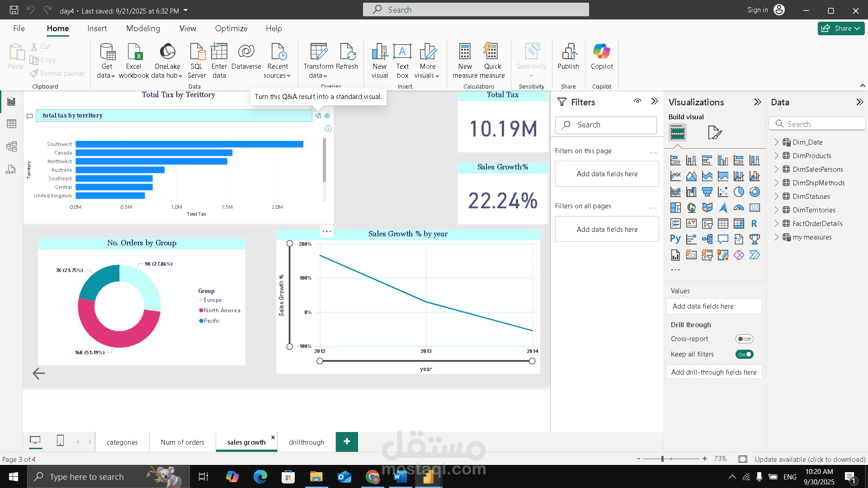Open the Modeling ribbon tab
Screen dimensions: 868x488
(x=143, y=28)
